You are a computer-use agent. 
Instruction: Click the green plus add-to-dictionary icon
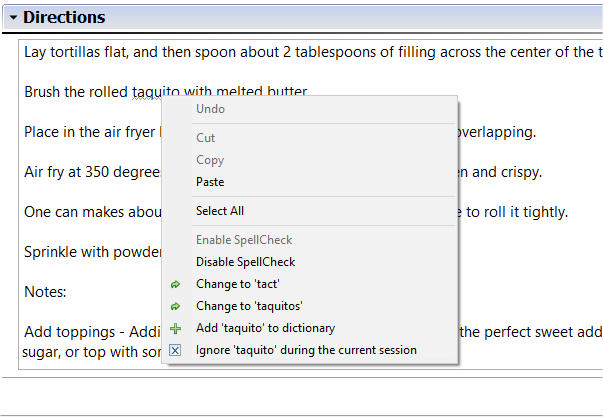click(175, 329)
